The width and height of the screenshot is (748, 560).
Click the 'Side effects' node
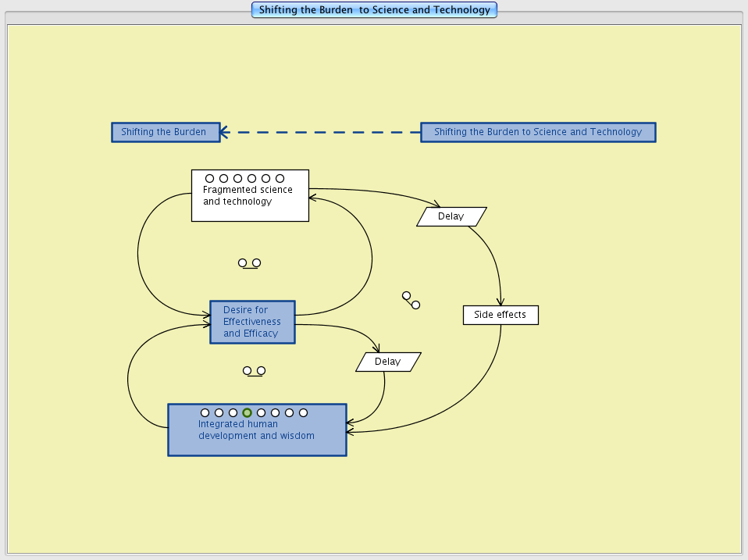coord(500,315)
